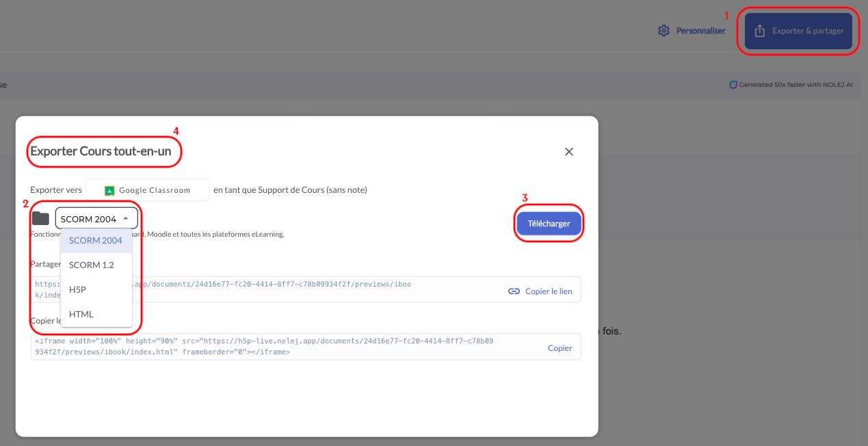Choose SCORM 1.2 from the format list
Image resolution: width=868 pixels, height=446 pixels.
point(92,265)
